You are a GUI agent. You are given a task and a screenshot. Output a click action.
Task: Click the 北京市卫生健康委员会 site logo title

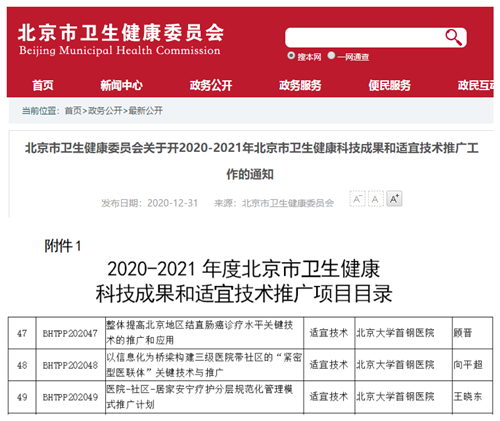point(120,33)
